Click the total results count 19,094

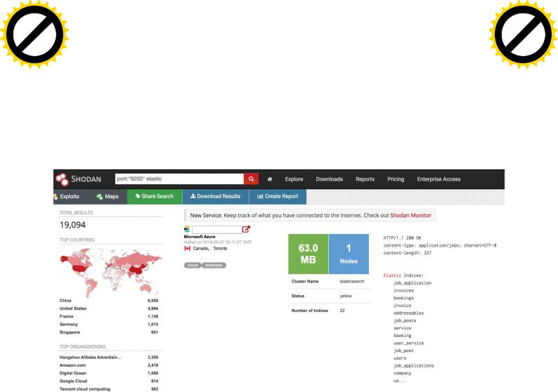point(72,225)
